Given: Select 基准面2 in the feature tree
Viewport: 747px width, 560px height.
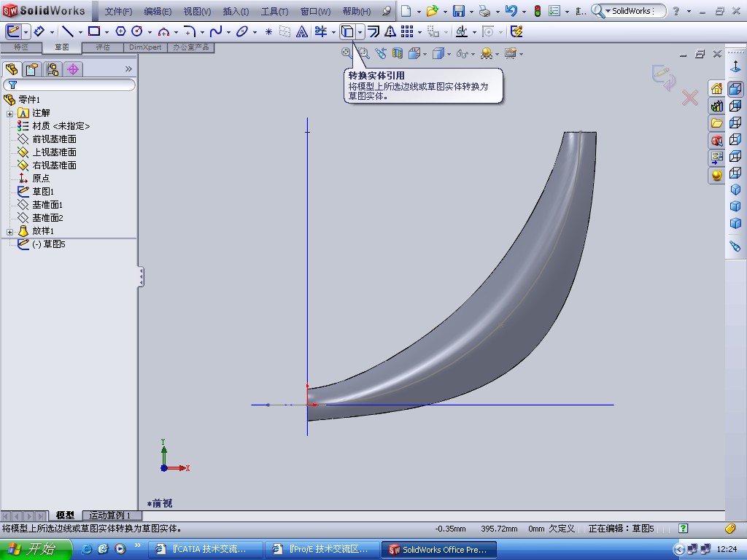Looking at the screenshot, I should click(x=47, y=217).
